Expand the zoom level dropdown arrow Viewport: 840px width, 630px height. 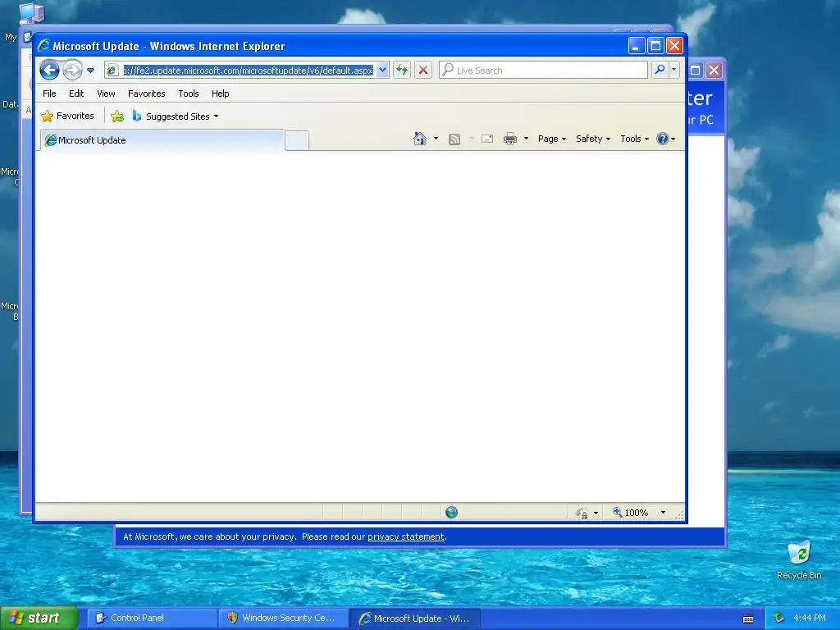point(663,513)
